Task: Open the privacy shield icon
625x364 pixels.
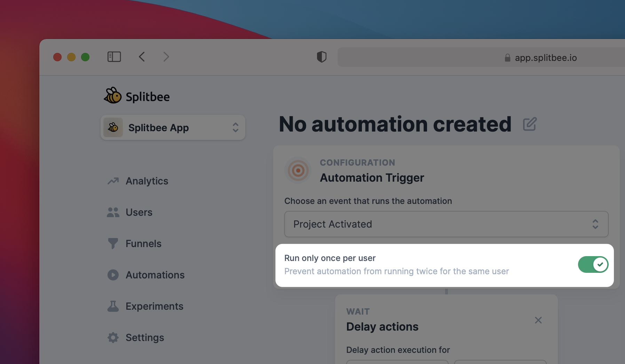Action: (322, 57)
